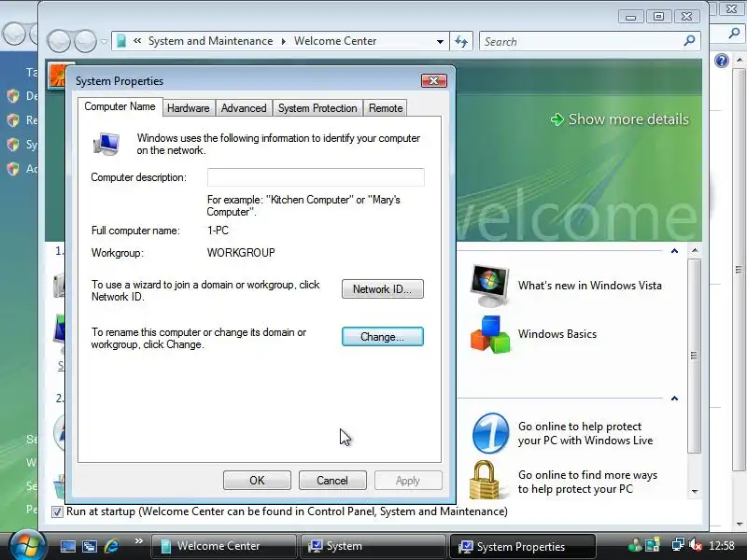Click the Change... button
The width and height of the screenshot is (747, 560).
[383, 337]
